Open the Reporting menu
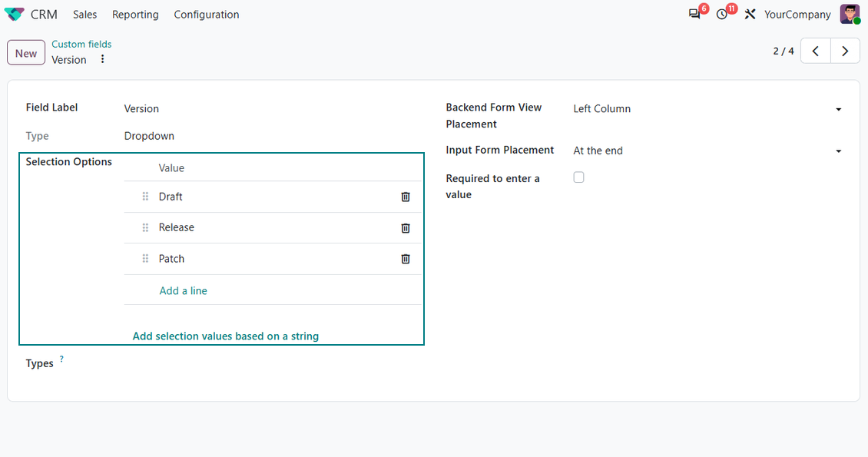 pos(135,15)
